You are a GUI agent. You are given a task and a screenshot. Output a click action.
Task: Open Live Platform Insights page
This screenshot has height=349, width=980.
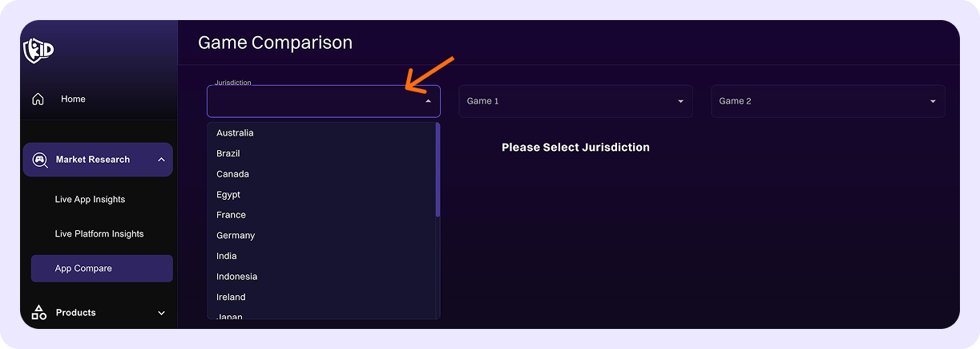point(99,234)
